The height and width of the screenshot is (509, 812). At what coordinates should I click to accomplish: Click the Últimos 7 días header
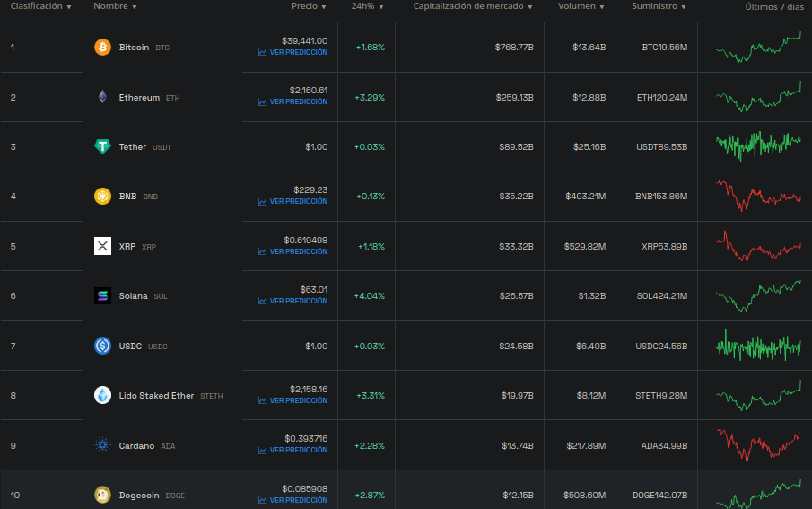774,7
